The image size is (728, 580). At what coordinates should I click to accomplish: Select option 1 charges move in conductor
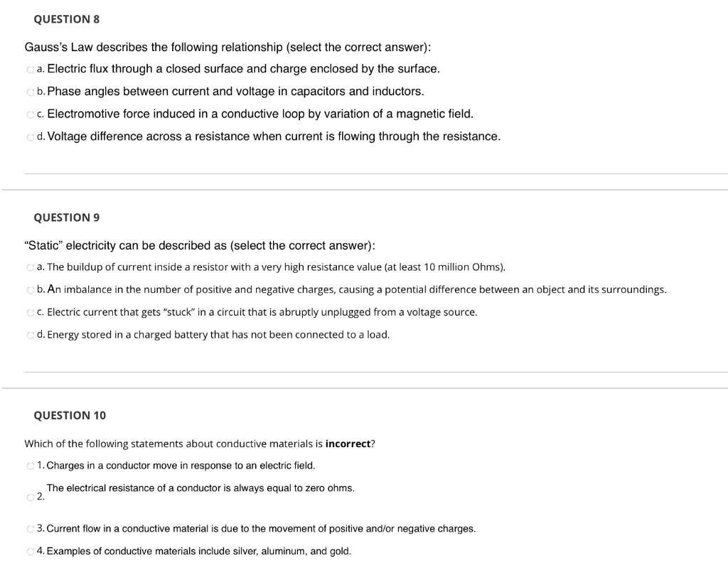[31, 466]
